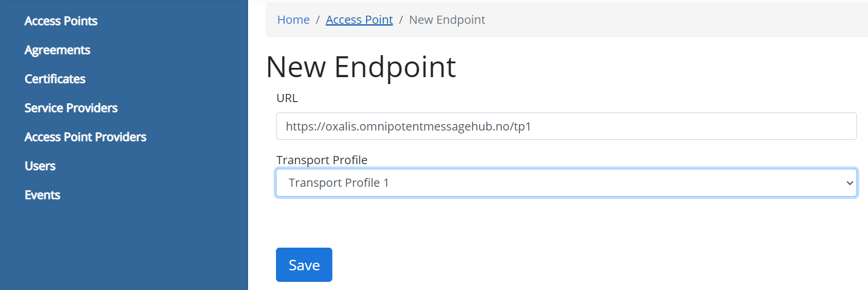Open the Certificates sidebar item

click(55, 79)
